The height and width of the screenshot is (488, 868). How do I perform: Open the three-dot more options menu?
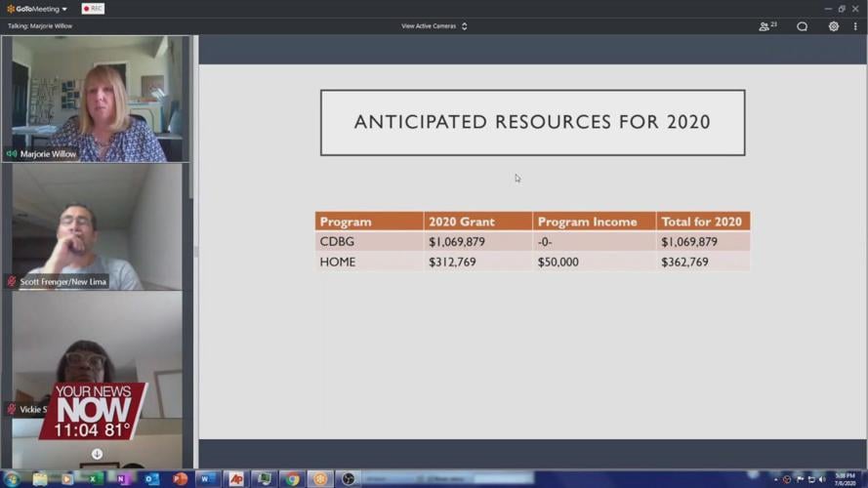(855, 26)
